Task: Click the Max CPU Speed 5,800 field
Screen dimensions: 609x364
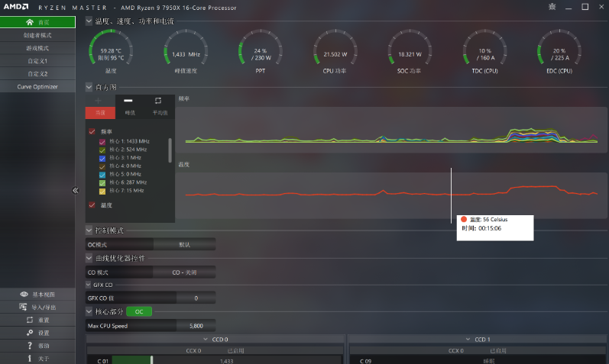Action: pos(196,326)
